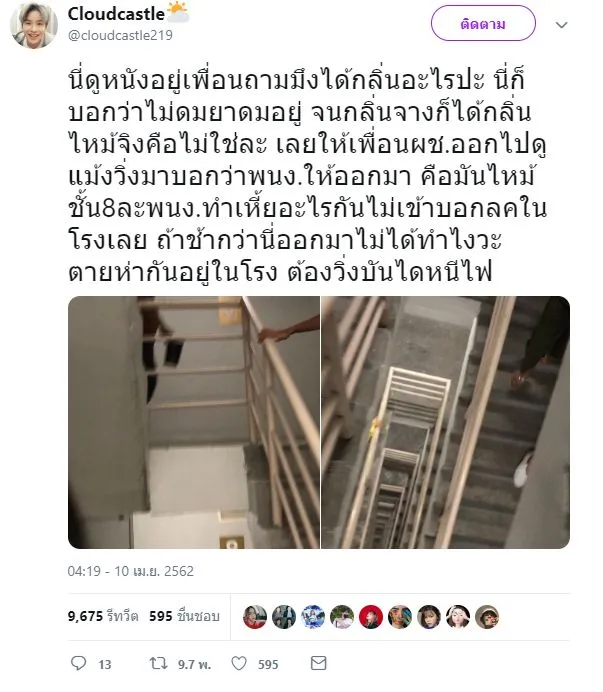Click the retweet arrows icon

158,663
